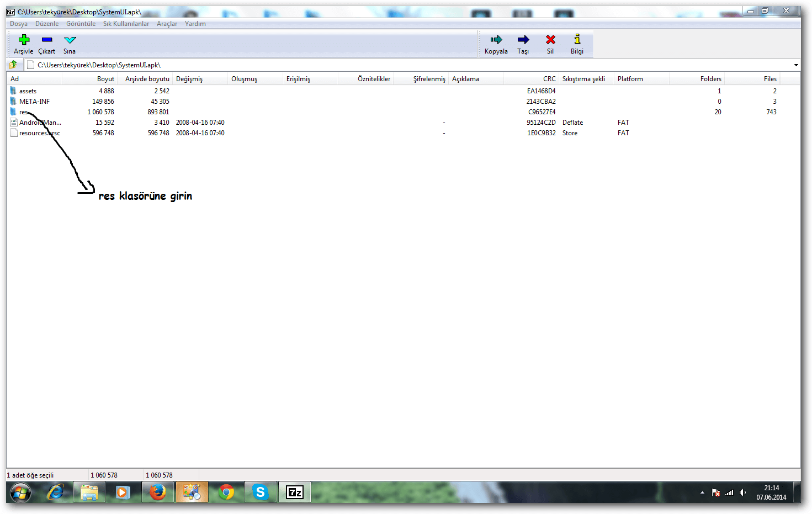Open Windows Explorer from the taskbar
The width and height of the screenshot is (812, 514).
pyautogui.click(x=89, y=492)
